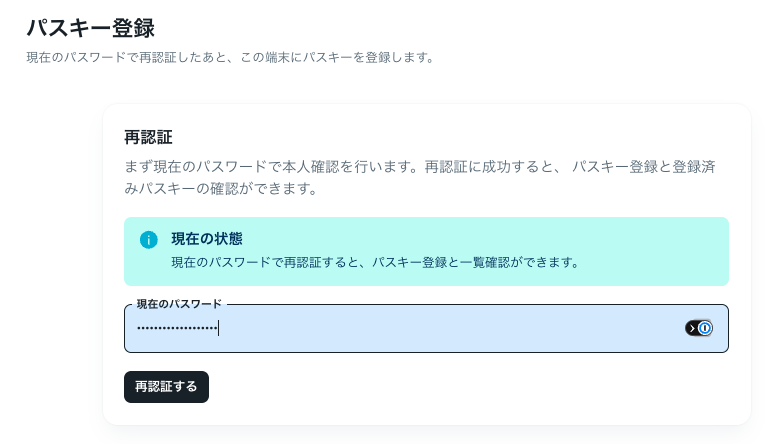The width and height of the screenshot is (765, 444).
Task: Click the description paragraph starting まず現在のパスワード
Action: [x=420, y=177]
